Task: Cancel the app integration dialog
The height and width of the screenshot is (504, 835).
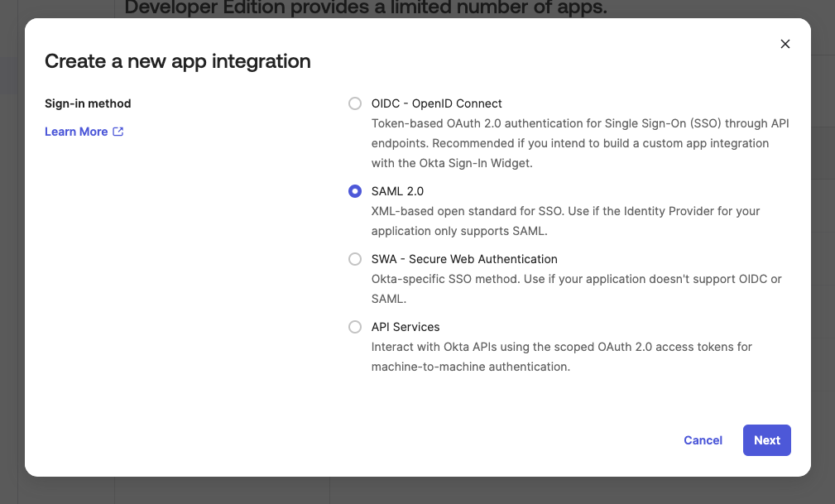Action: tap(703, 440)
